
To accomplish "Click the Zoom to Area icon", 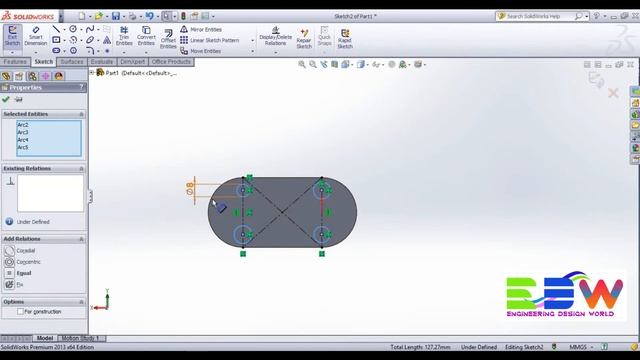I will tap(313, 64).
